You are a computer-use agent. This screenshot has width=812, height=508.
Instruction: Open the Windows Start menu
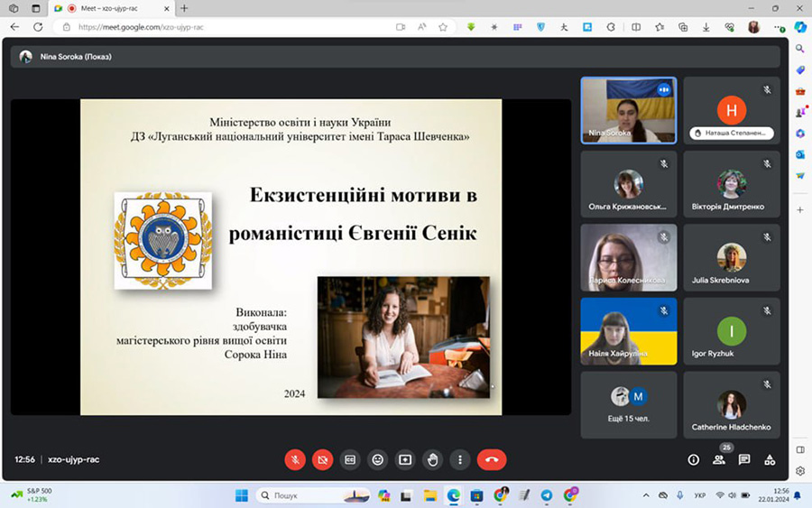point(241,495)
